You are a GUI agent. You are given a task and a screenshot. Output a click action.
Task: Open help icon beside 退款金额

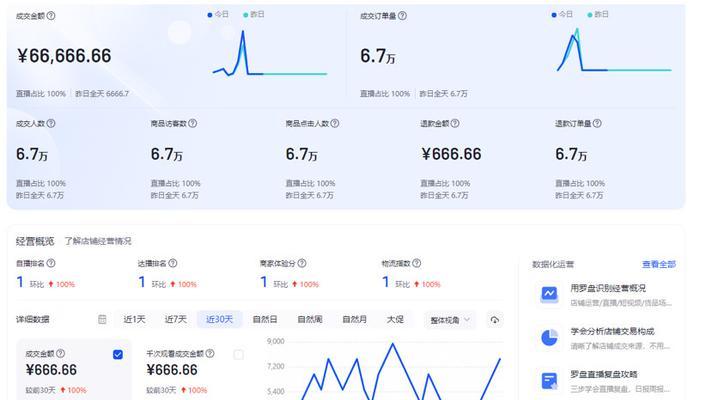(455, 123)
